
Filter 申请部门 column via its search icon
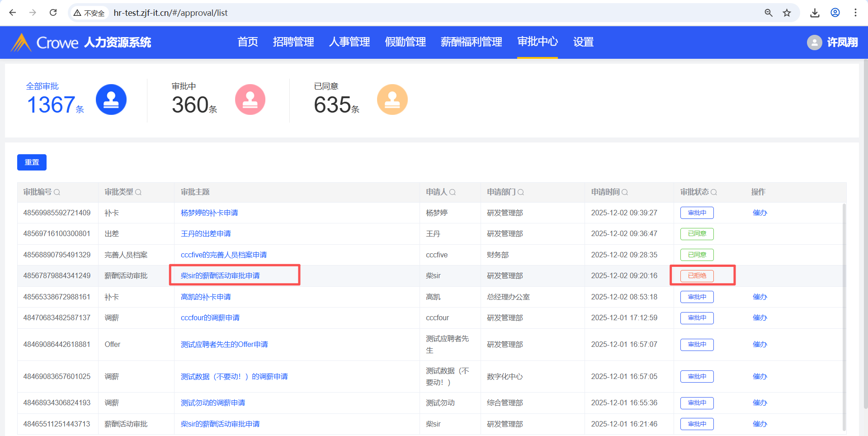[521, 192]
